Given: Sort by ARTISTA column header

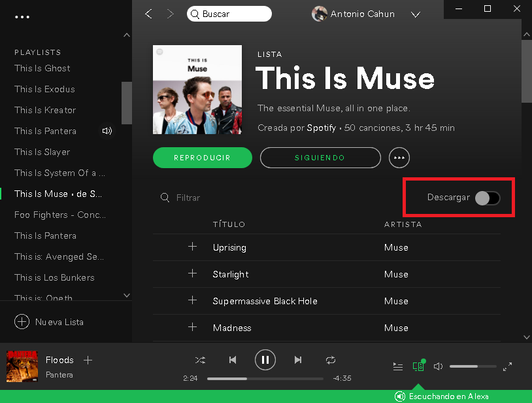Looking at the screenshot, I should (x=403, y=224).
